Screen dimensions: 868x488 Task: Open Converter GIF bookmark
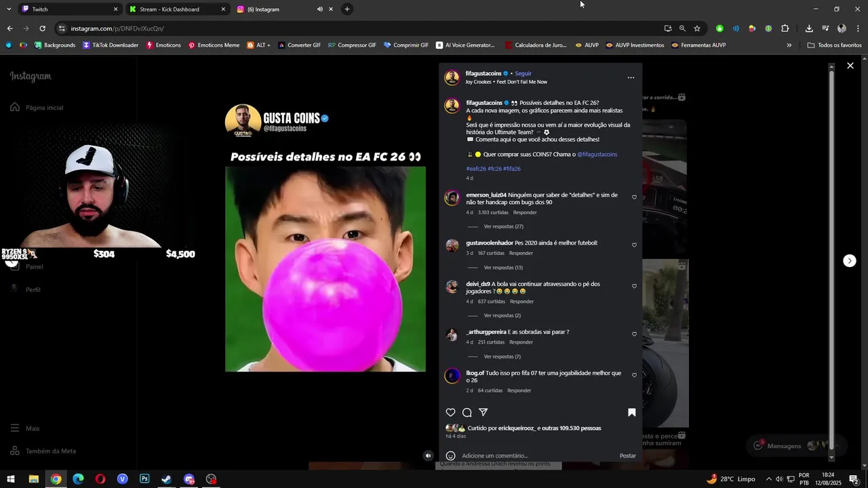tap(299, 45)
